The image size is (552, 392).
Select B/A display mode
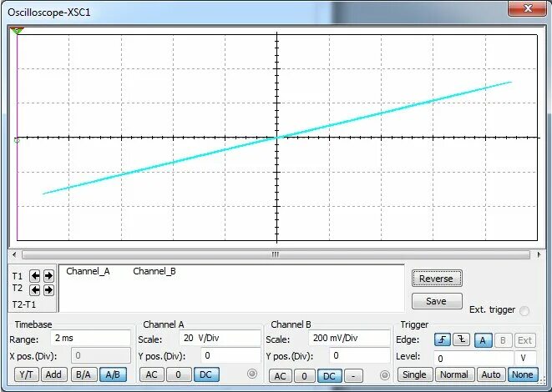coord(84,374)
